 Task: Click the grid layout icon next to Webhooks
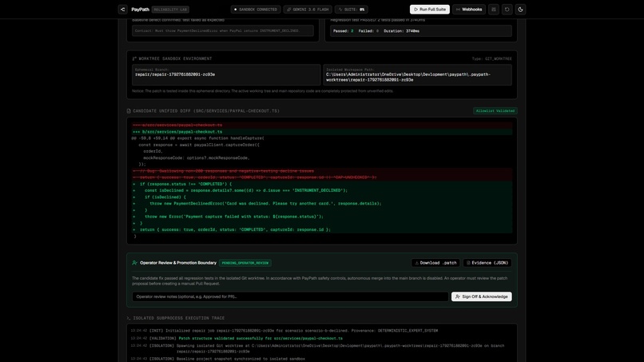pos(494,10)
